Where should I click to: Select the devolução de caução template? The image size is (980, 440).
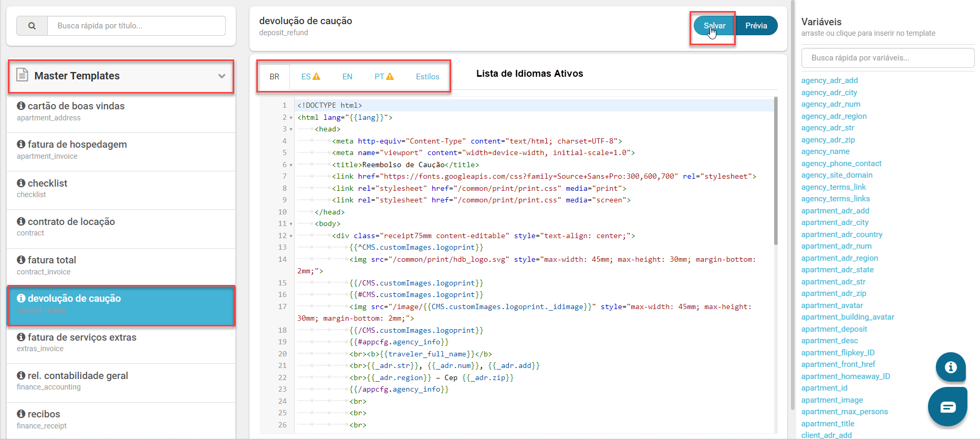point(121,306)
